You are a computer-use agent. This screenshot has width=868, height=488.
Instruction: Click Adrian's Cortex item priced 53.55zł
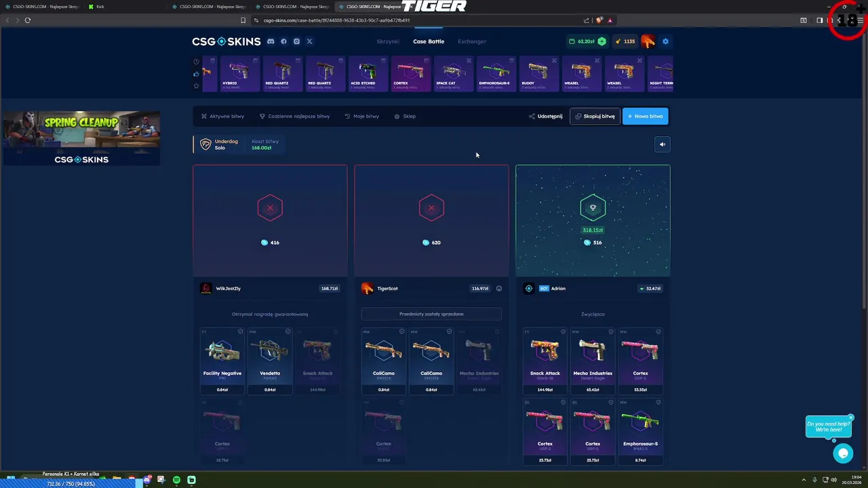point(640,361)
